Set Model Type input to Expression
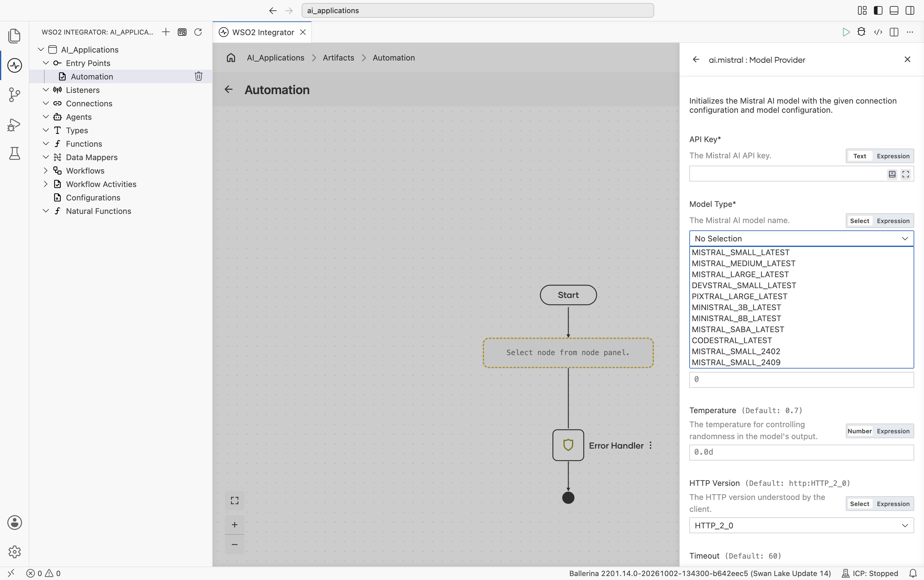Screen dimensions: 924x580 pyautogui.click(x=893, y=221)
